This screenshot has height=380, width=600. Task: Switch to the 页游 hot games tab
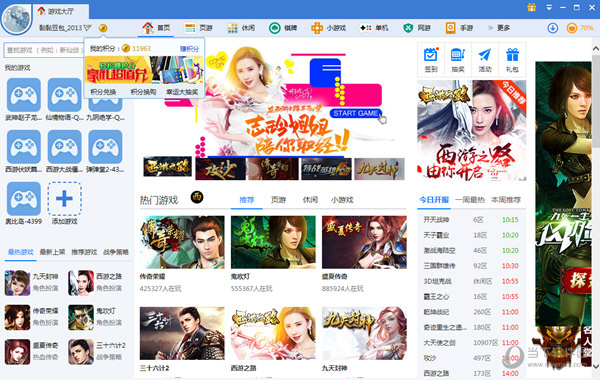coord(279,200)
